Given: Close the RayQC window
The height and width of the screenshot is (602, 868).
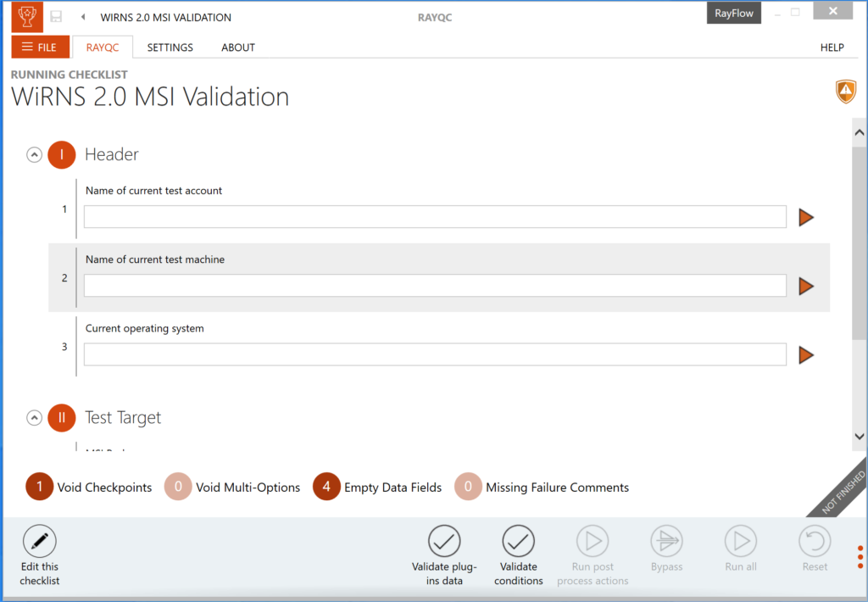Looking at the screenshot, I should [x=832, y=10].
